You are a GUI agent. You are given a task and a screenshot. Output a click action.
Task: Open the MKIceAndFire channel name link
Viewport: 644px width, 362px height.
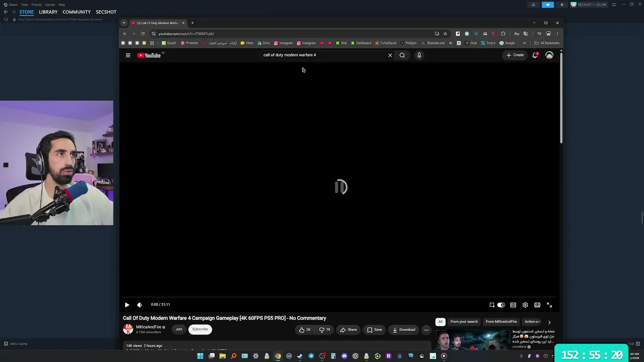(x=148, y=327)
